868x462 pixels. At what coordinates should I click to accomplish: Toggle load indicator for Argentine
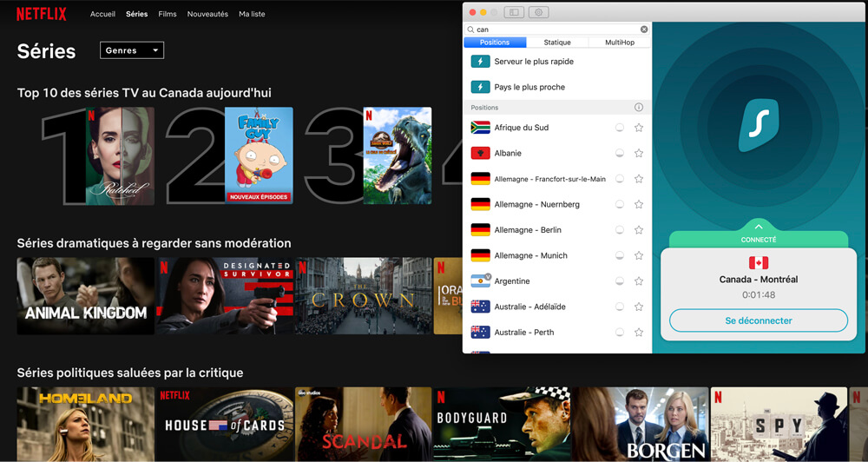click(x=620, y=280)
